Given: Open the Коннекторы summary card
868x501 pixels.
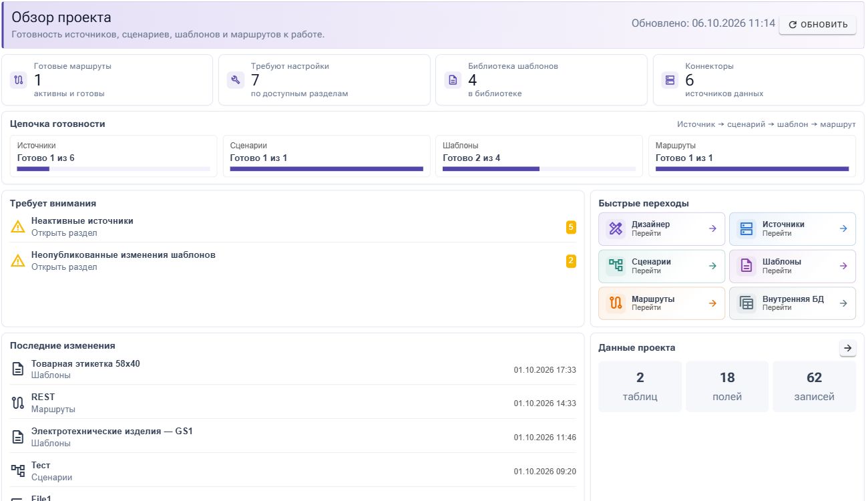Looking at the screenshot, I should click(758, 80).
